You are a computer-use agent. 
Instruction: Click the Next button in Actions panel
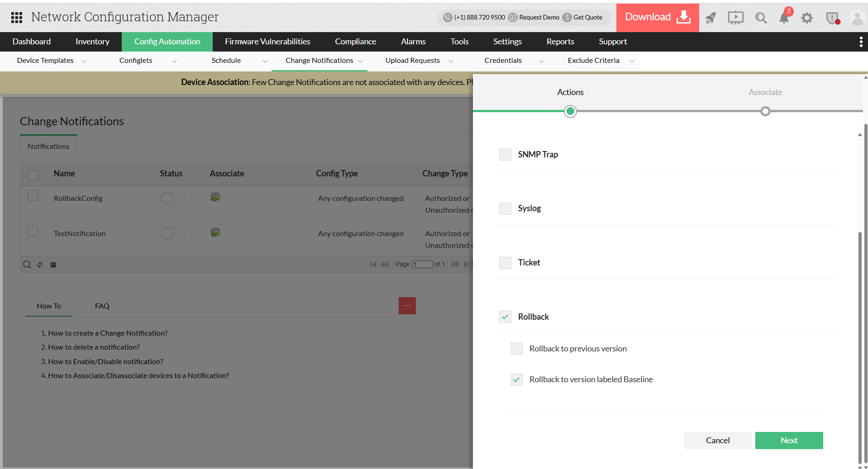tap(789, 440)
